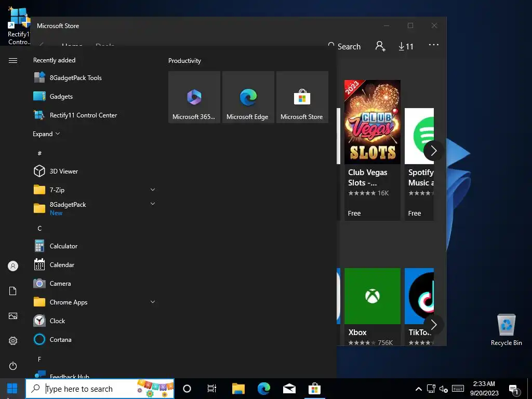Open Pictures from Start sidebar
This screenshot has height=399, width=532.
[x=13, y=316]
